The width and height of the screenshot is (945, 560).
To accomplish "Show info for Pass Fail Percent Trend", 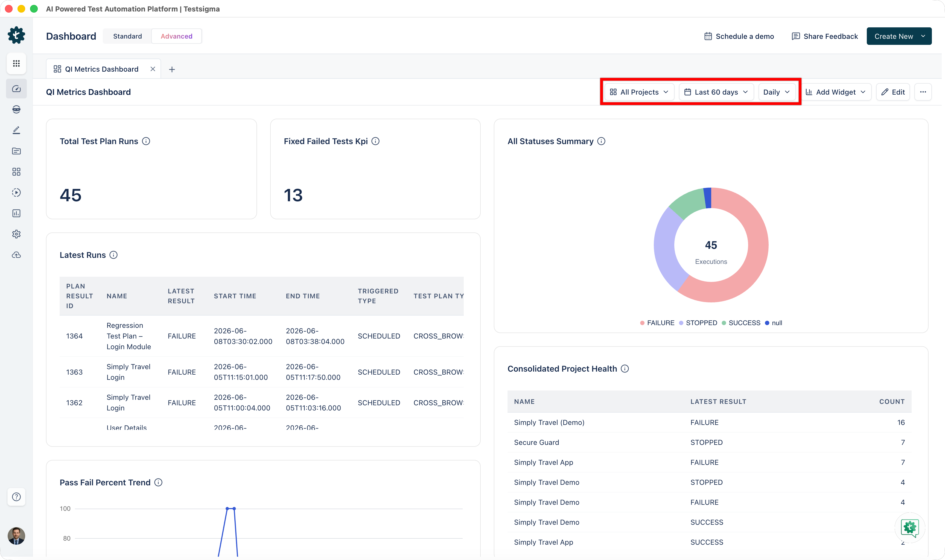I will [x=158, y=482].
